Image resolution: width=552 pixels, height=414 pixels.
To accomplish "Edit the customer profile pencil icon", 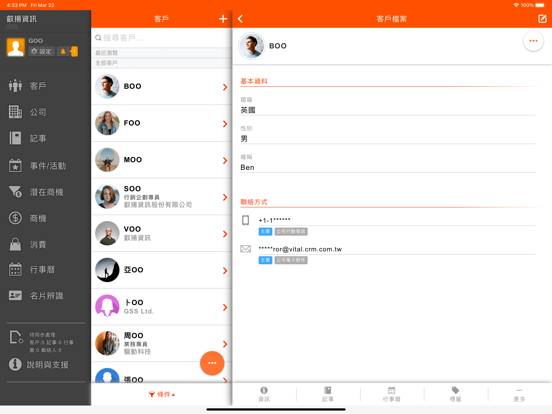I will point(542,19).
